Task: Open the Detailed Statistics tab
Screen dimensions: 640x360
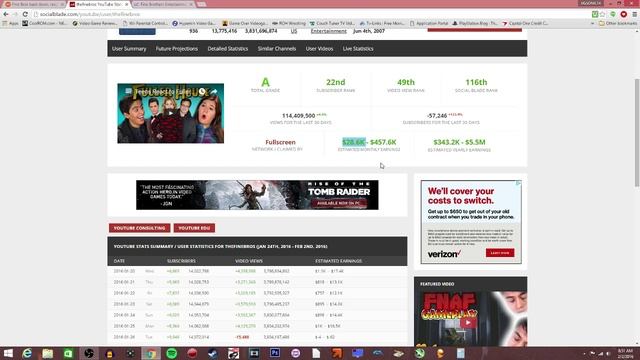Action: click(228, 49)
